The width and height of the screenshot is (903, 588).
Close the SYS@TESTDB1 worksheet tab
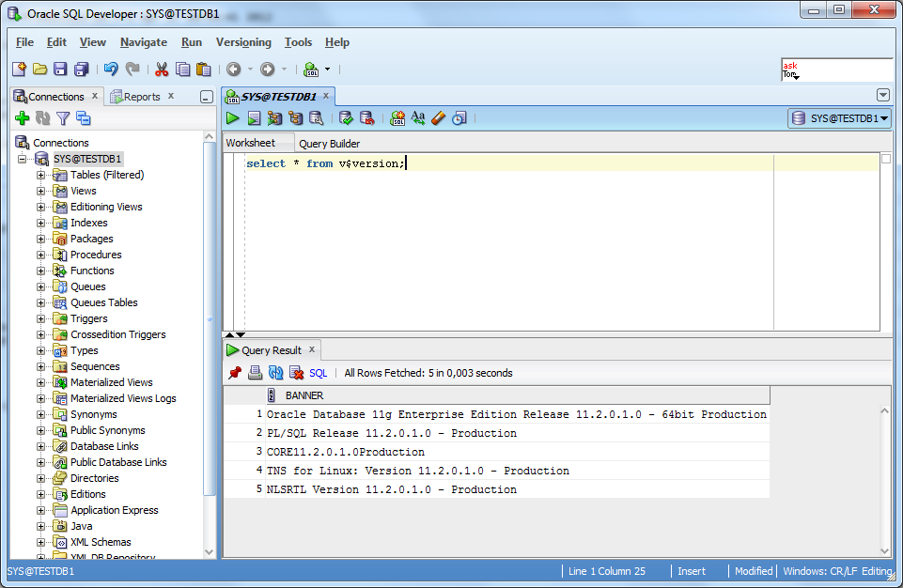326,96
